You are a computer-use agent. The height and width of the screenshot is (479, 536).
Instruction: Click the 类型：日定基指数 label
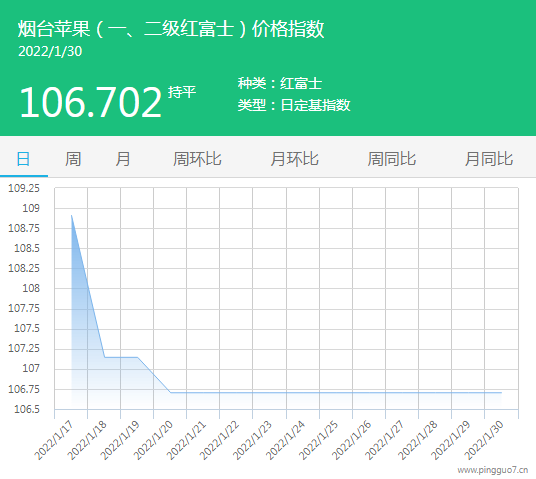click(x=294, y=105)
